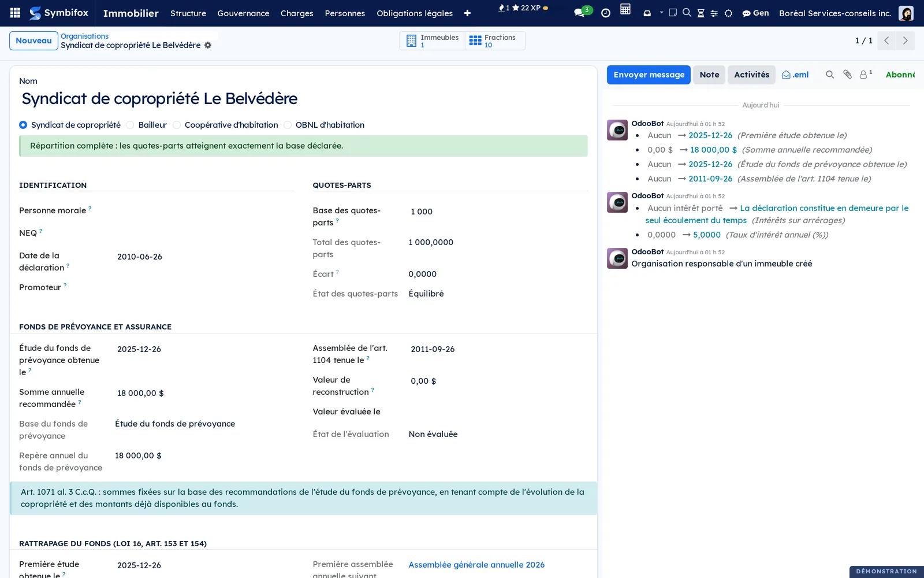The width and height of the screenshot is (924, 578).
Task: Open the Personnes menu
Action: tap(345, 13)
